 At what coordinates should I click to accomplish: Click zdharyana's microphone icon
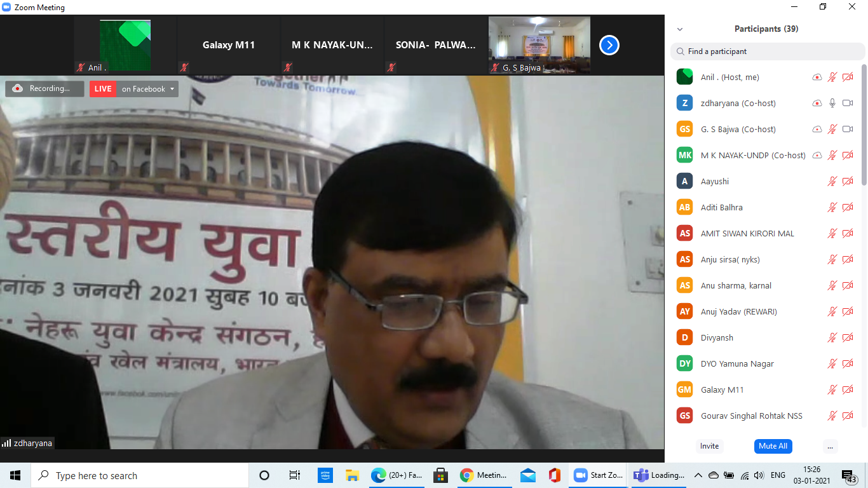[832, 103]
